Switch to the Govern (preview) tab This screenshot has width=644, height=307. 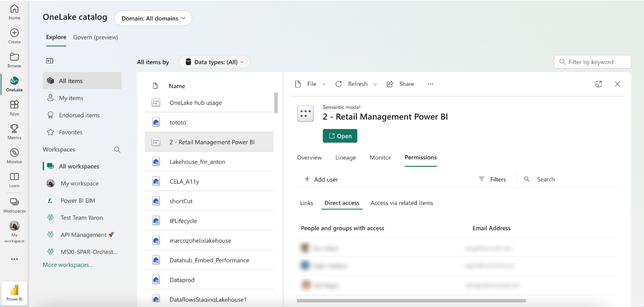(x=96, y=37)
